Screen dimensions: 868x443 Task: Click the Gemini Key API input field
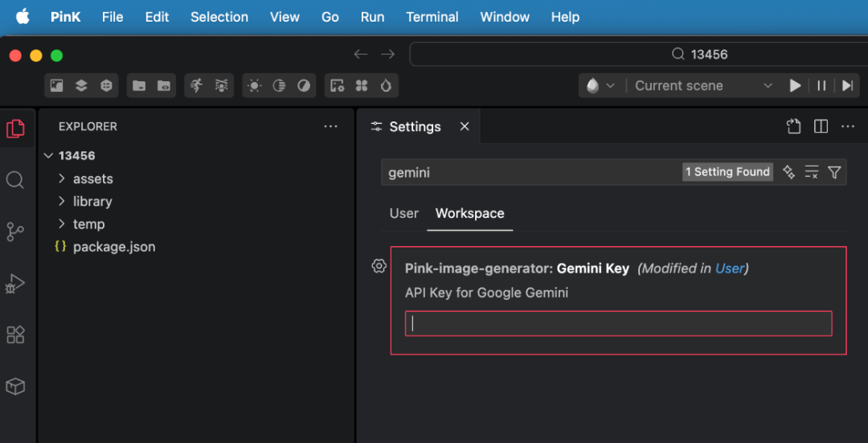tap(618, 323)
